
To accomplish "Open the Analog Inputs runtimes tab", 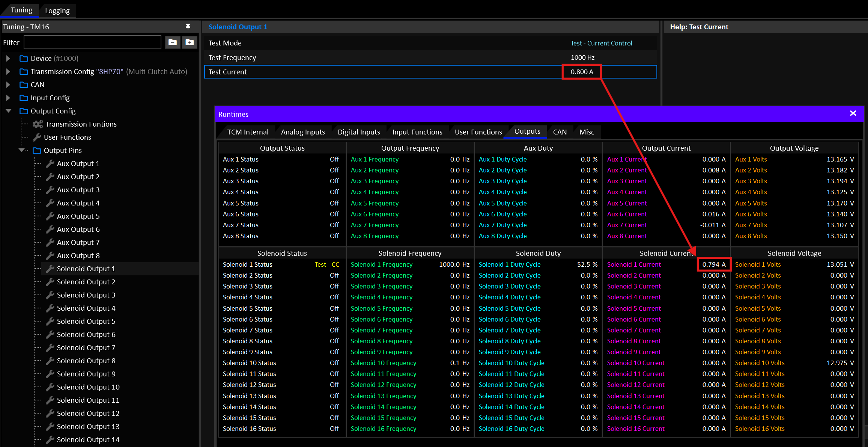I will [x=303, y=132].
